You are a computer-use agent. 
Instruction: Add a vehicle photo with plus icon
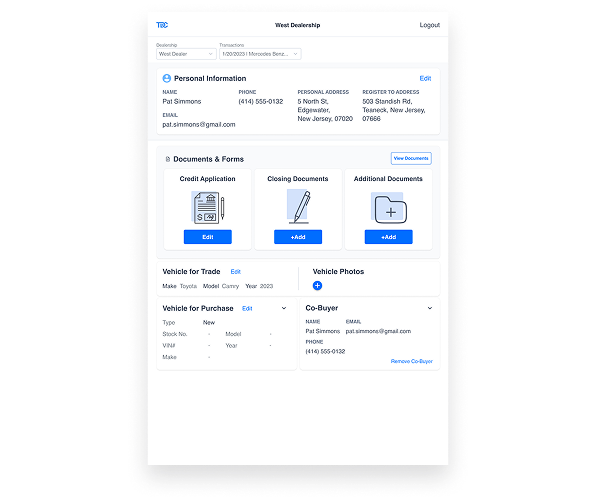317,285
